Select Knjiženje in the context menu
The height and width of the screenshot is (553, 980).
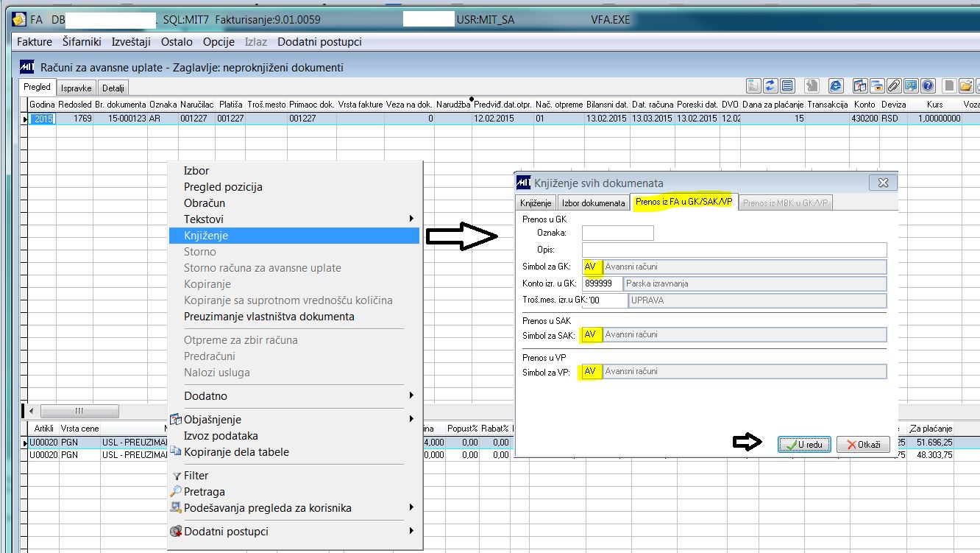click(295, 236)
